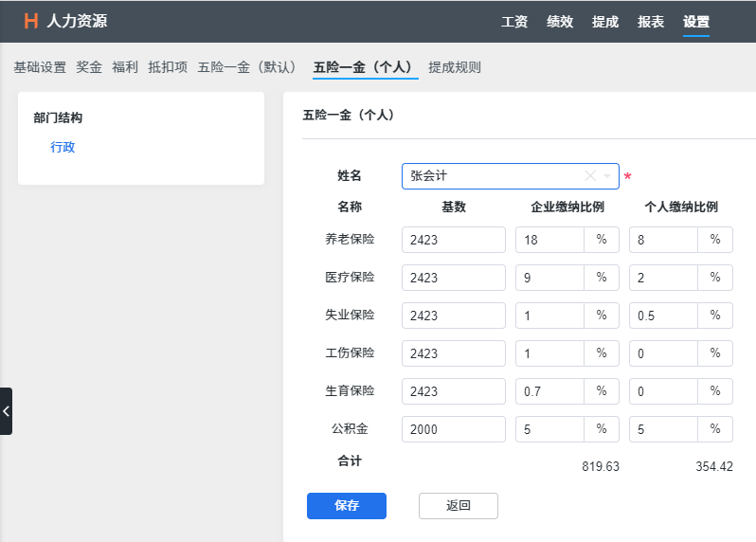Go to the 抵扣项 tab
The width and height of the screenshot is (756, 542).
pos(168,67)
